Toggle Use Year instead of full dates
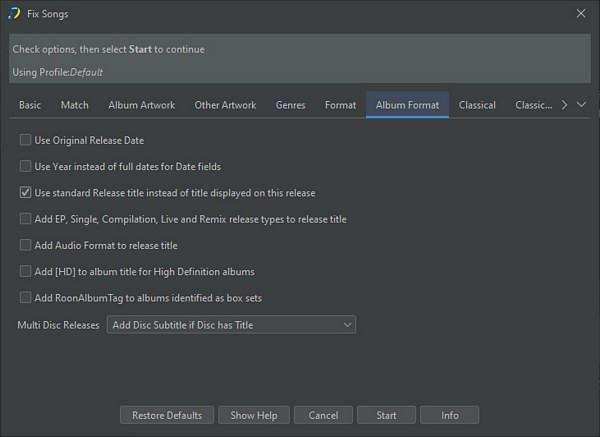The height and width of the screenshot is (437, 600). pos(26,166)
